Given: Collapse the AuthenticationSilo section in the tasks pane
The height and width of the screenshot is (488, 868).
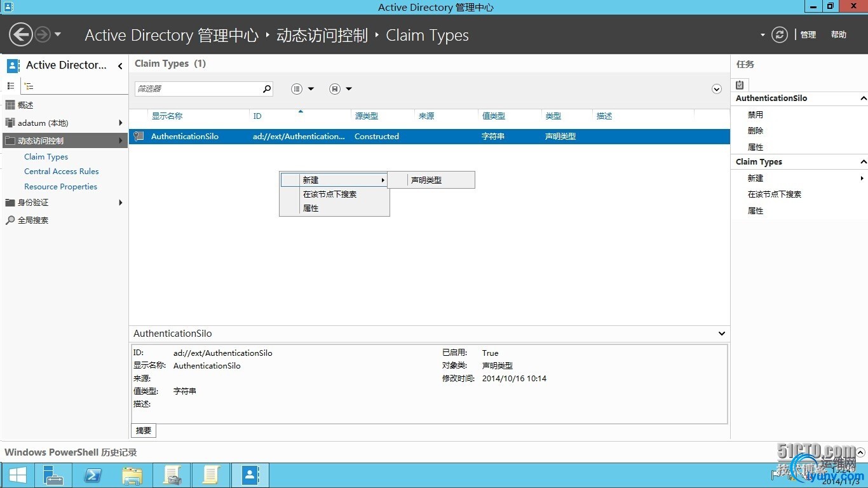Looking at the screenshot, I should [x=864, y=98].
